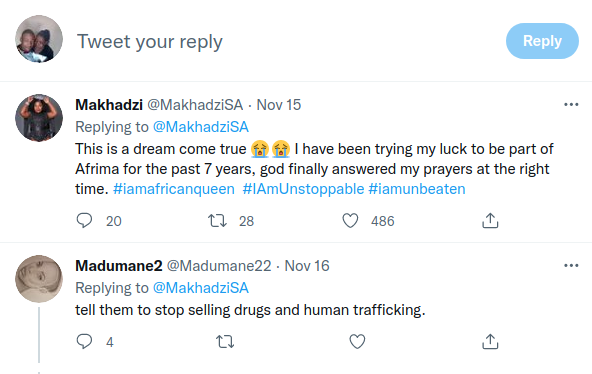This screenshot has height=374, width=592.
Task: View Makhadzi's profile picture
Action: coord(39,118)
